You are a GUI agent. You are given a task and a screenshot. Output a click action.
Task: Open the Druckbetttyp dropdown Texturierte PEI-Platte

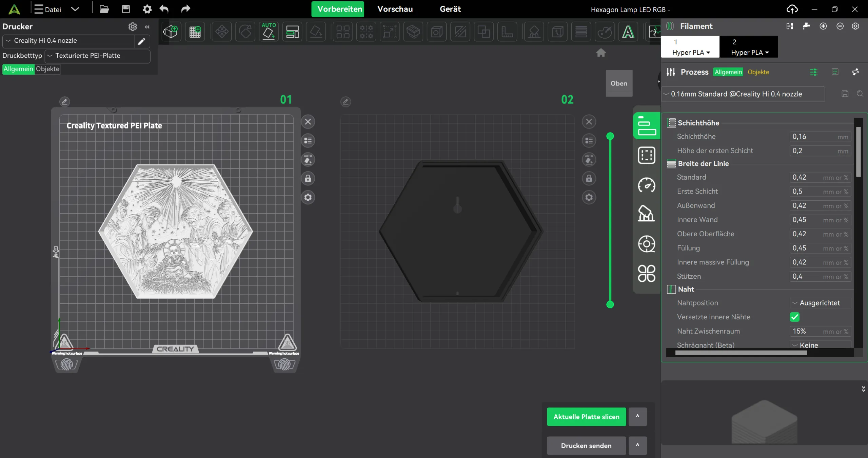(97, 56)
